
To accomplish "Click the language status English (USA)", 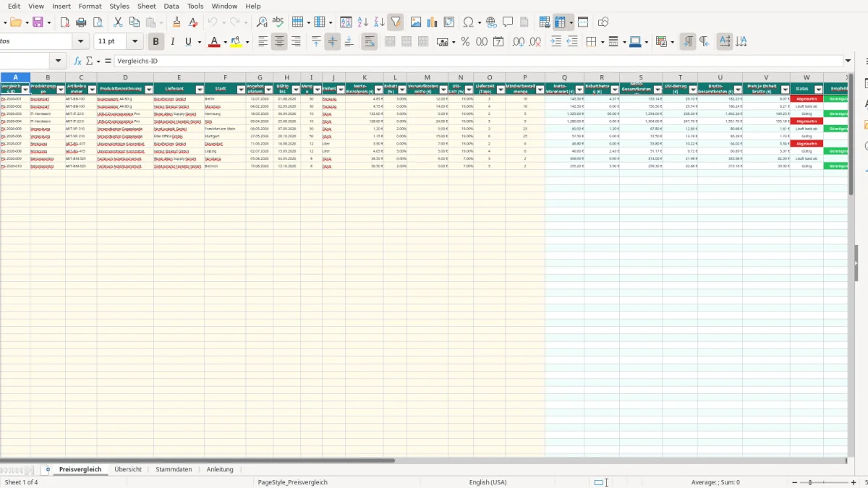I will click(488, 482).
